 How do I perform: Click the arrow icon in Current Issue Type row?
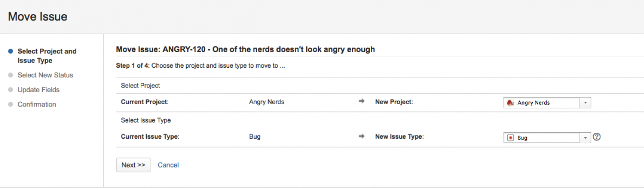pyautogui.click(x=362, y=136)
